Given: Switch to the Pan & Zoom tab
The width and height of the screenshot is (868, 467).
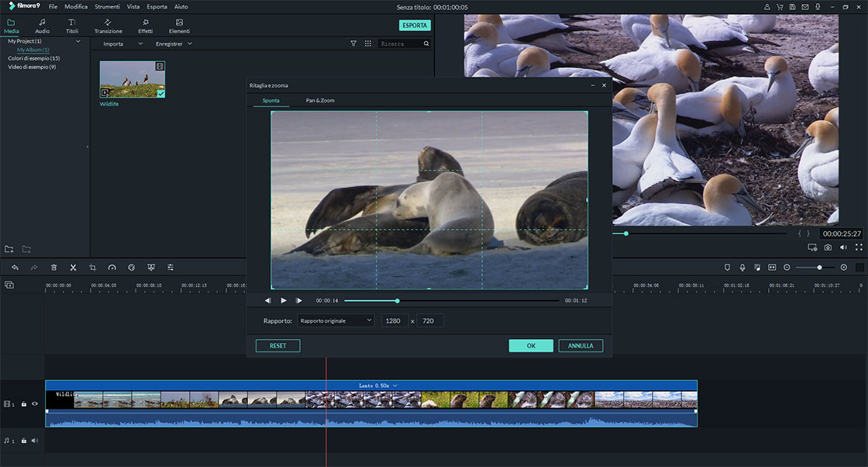Looking at the screenshot, I should pyautogui.click(x=320, y=100).
